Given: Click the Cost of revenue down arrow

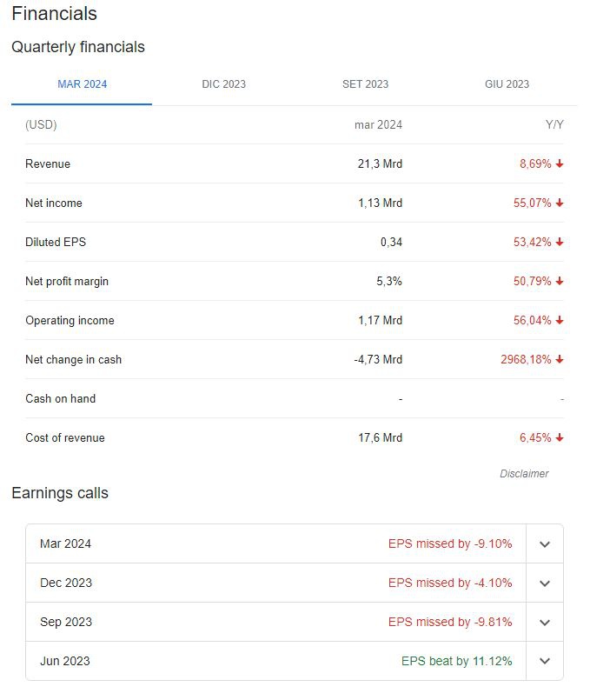Looking at the screenshot, I should coord(560,438).
